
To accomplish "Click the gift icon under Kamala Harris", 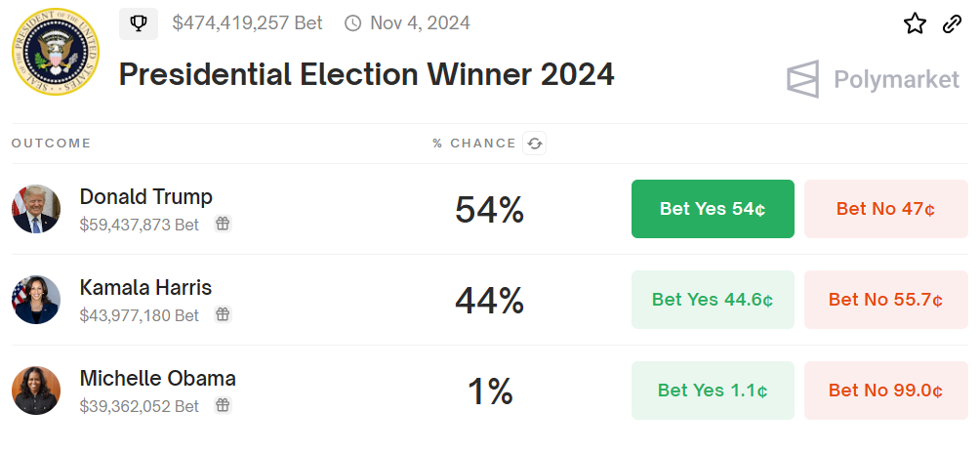I will click(x=223, y=314).
